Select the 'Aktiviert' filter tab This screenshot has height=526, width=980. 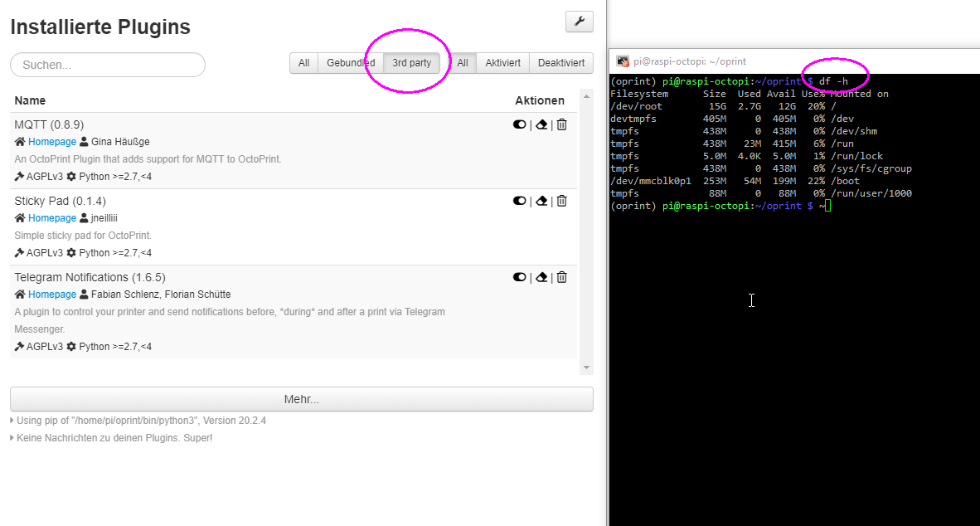click(502, 62)
